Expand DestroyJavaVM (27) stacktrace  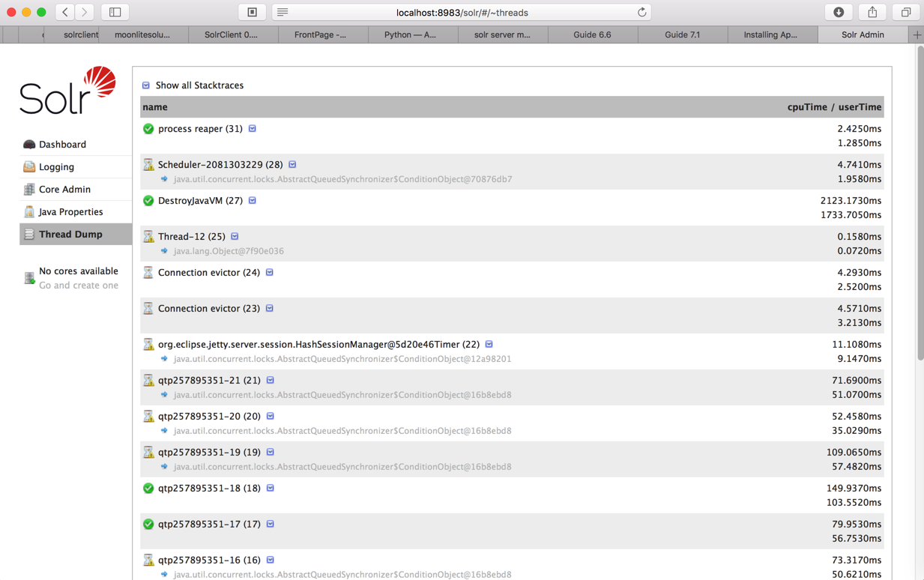coord(253,201)
